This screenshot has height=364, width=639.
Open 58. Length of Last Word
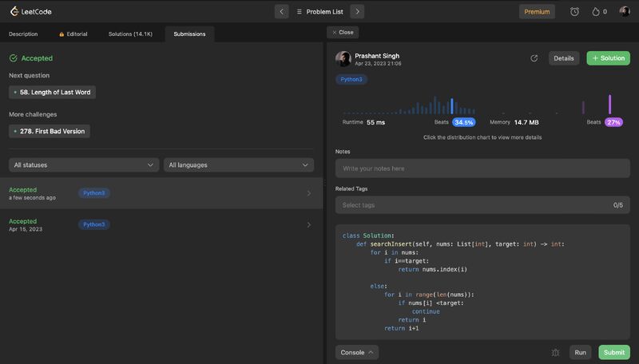[x=53, y=92]
